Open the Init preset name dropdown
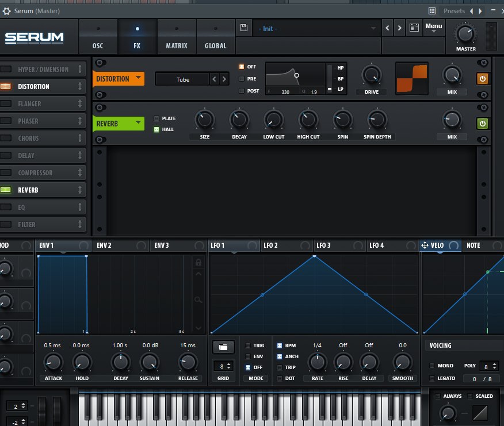The width and height of the screenshot is (504, 426). click(316, 29)
